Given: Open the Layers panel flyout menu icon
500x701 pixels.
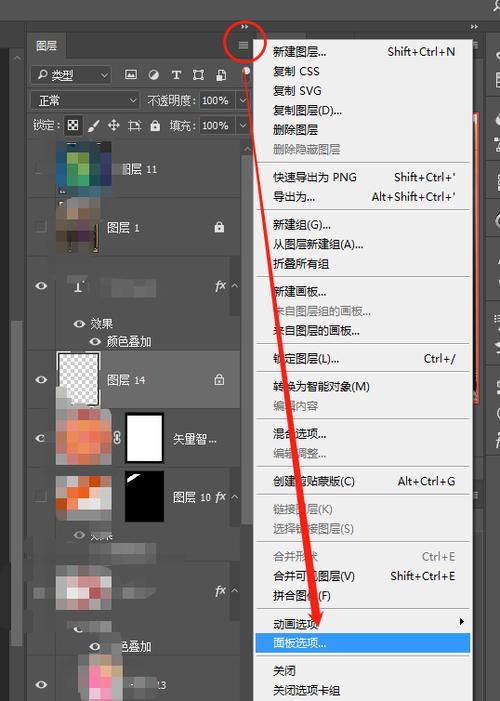Looking at the screenshot, I should click(x=243, y=45).
